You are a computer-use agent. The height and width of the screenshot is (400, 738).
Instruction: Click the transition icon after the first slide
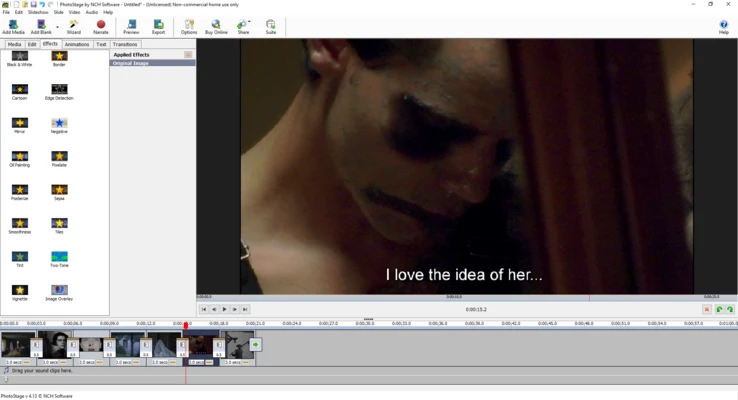pos(36,347)
